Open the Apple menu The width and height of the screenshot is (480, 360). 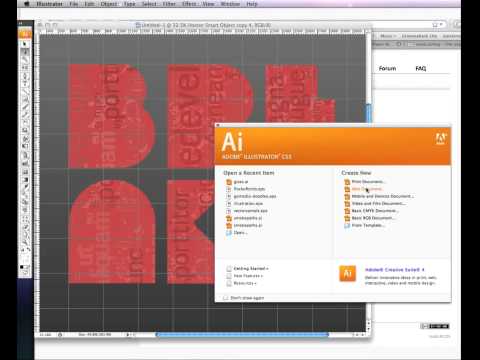27,4
